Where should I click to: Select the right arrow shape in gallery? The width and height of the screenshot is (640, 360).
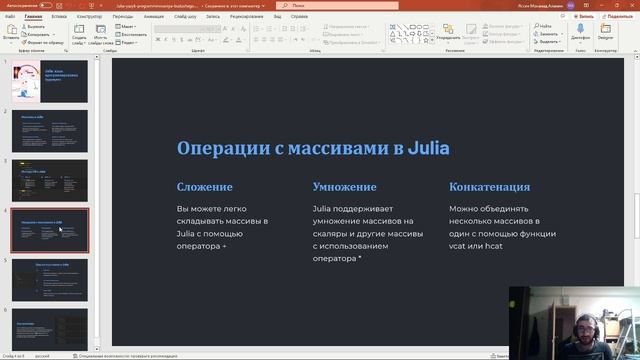pyautogui.click(x=413, y=33)
